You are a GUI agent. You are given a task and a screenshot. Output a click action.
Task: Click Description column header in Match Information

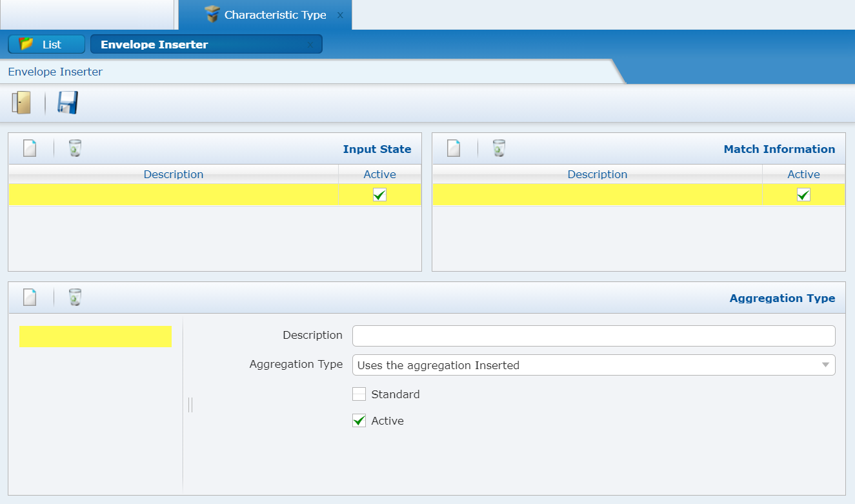598,174
